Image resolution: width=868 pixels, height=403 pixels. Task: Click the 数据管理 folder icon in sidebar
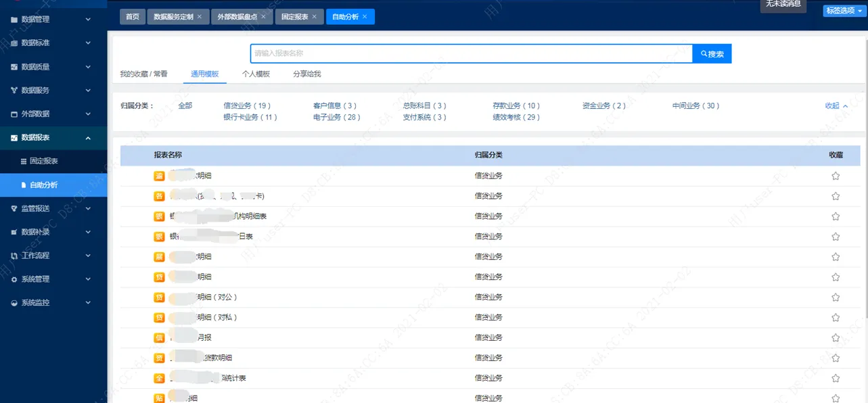(x=14, y=20)
